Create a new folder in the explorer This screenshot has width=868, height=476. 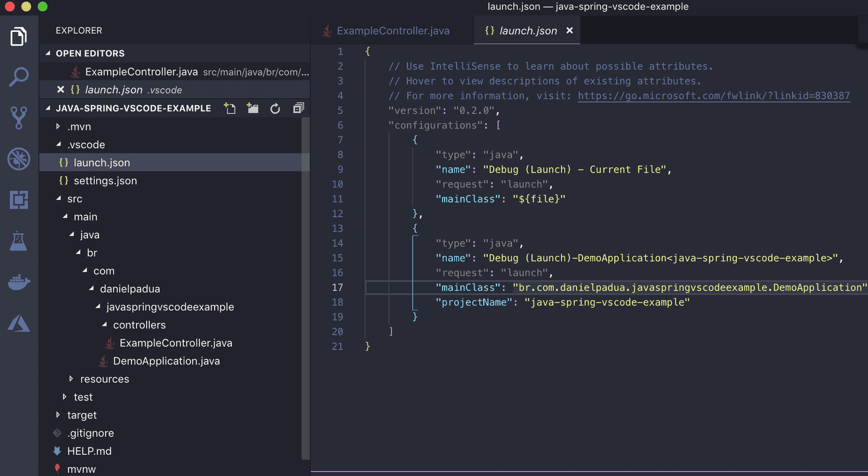coord(252,108)
